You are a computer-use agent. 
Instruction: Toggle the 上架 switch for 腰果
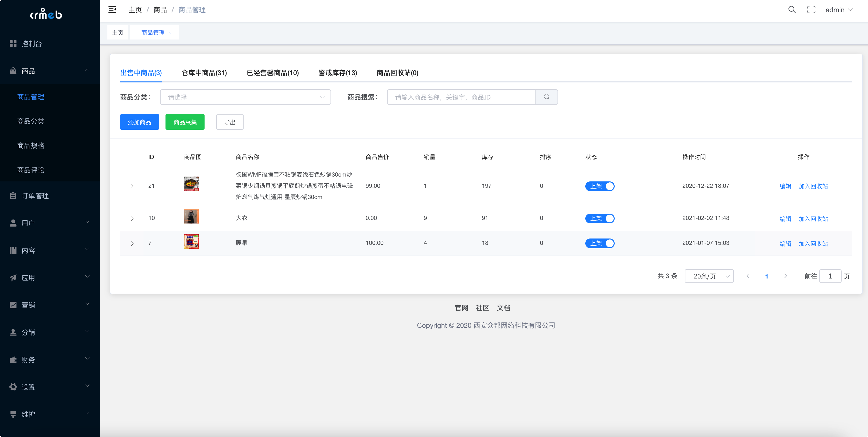coord(600,243)
